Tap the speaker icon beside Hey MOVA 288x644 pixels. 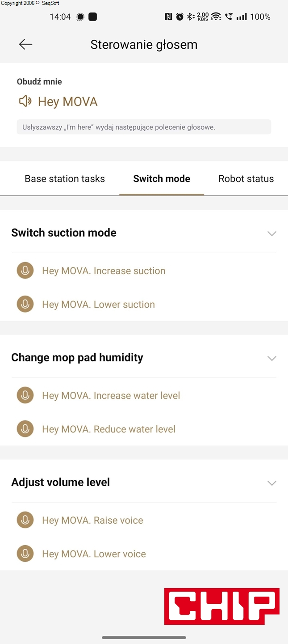25,102
